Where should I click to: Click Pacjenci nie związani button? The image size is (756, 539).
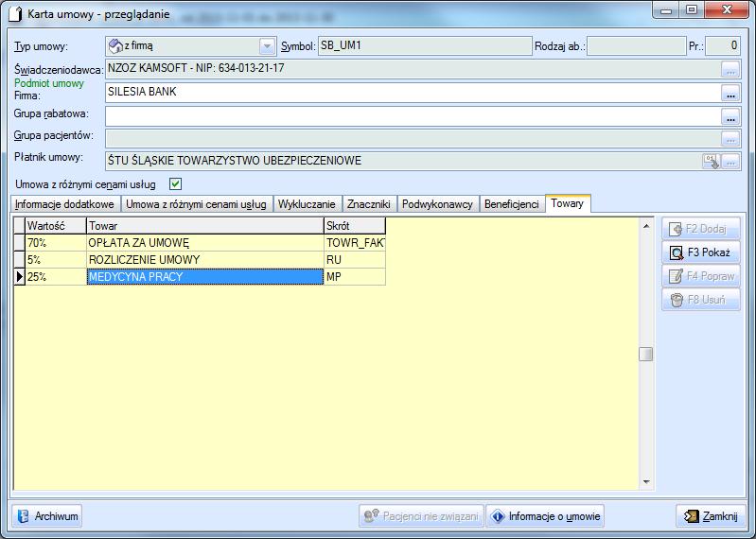point(421,516)
